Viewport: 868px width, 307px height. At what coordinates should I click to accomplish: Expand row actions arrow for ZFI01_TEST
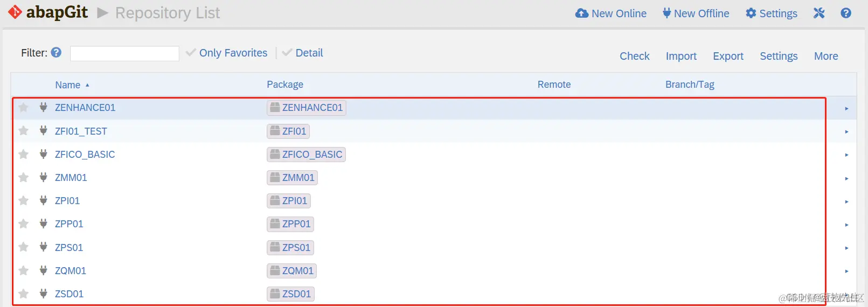tap(846, 131)
